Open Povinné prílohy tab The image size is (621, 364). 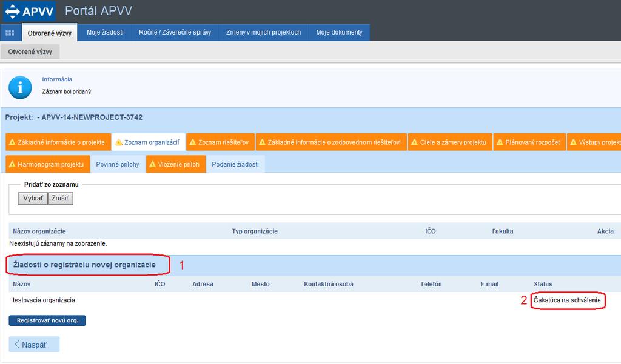(118, 164)
